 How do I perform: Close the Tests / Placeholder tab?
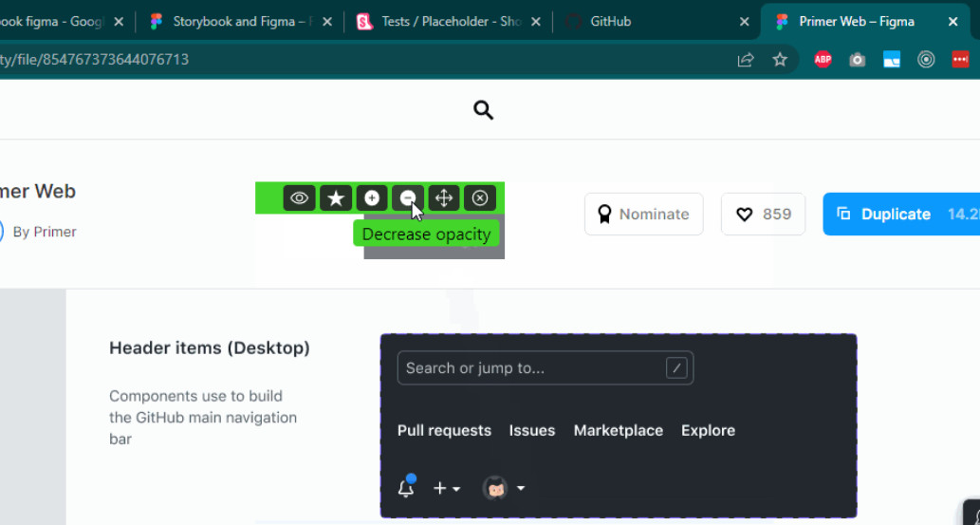click(x=536, y=21)
